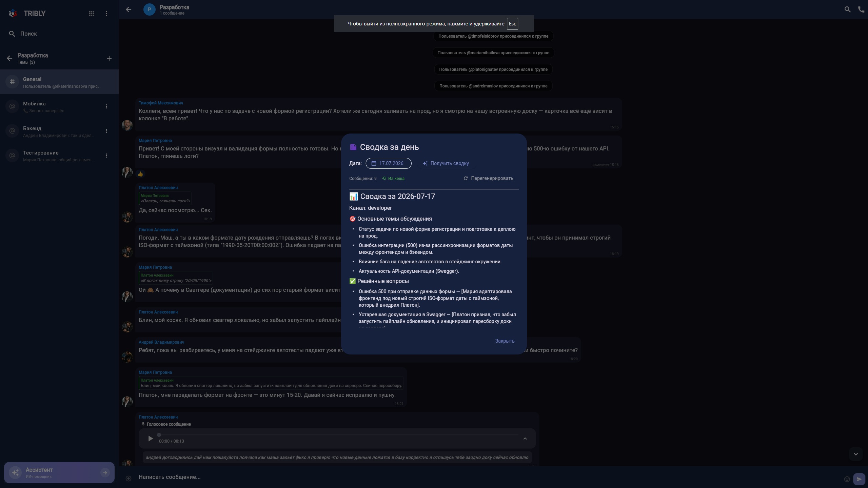Click the back arrow in chat header
This screenshot has width=868, height=488.
(129, 9)
